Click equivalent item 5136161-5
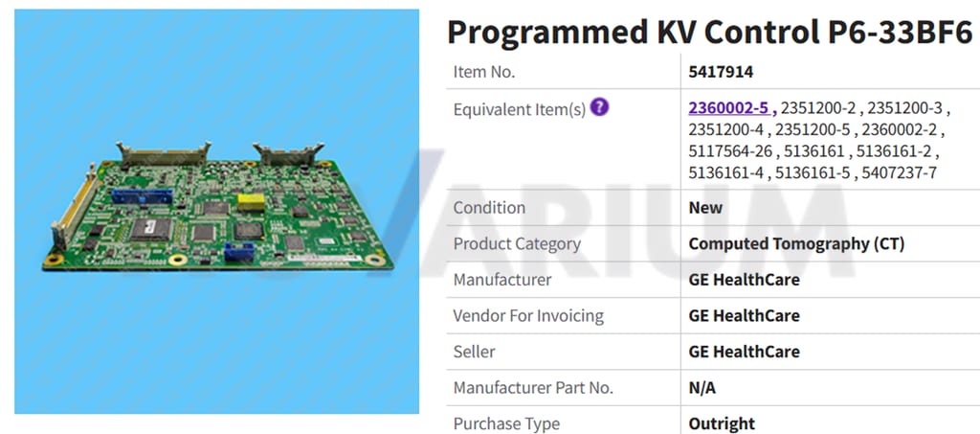The image size is (980, 434). (x=813, y=172)
